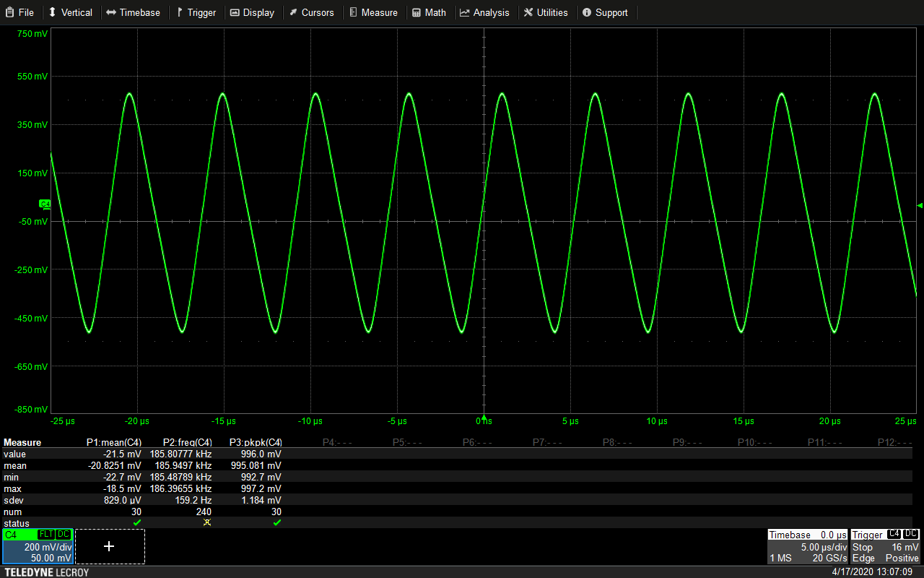The height and width of the screenshot is (578, 924).
Task: Click the trigger level marker on right edge
Action: point(920,205)
